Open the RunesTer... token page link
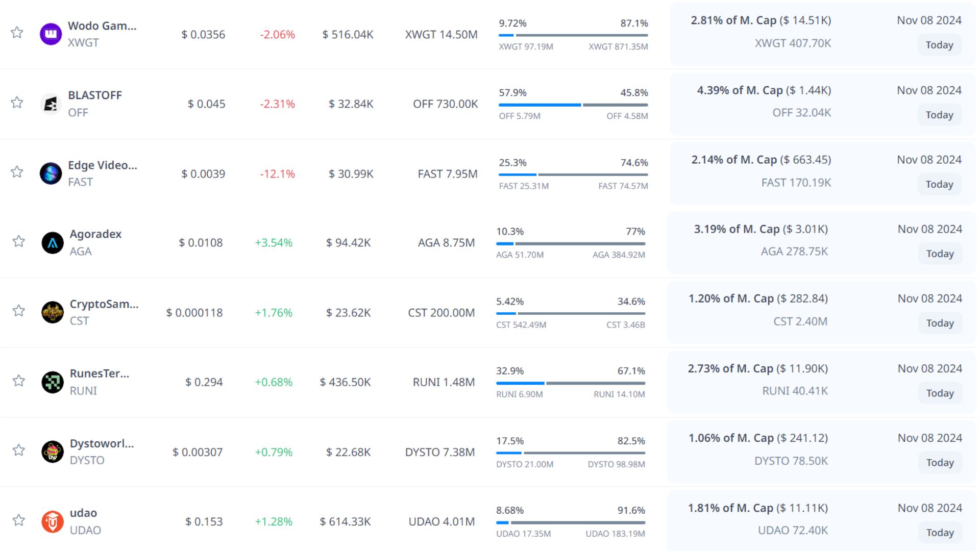980x551 pixels. 100,373
